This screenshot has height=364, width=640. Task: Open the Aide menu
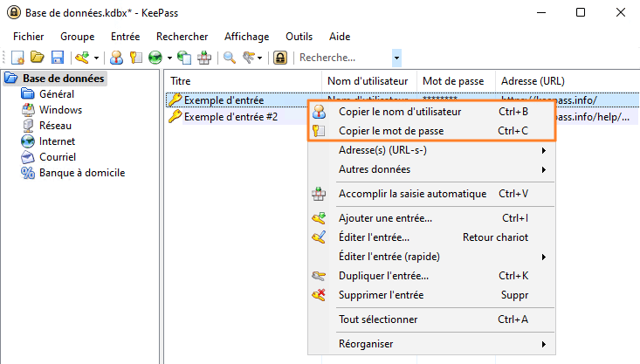point(340,37)
